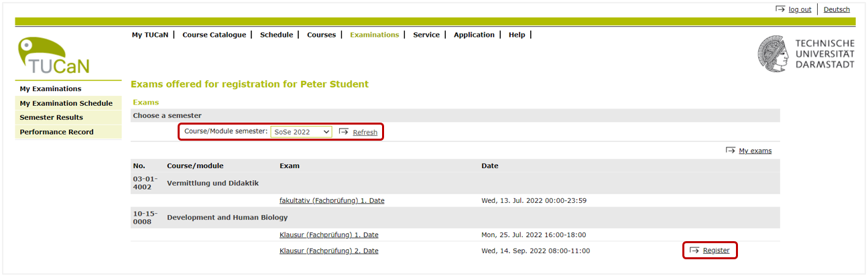
Task: Click the heading Exams offered for registration
Action: click(249, 84)
